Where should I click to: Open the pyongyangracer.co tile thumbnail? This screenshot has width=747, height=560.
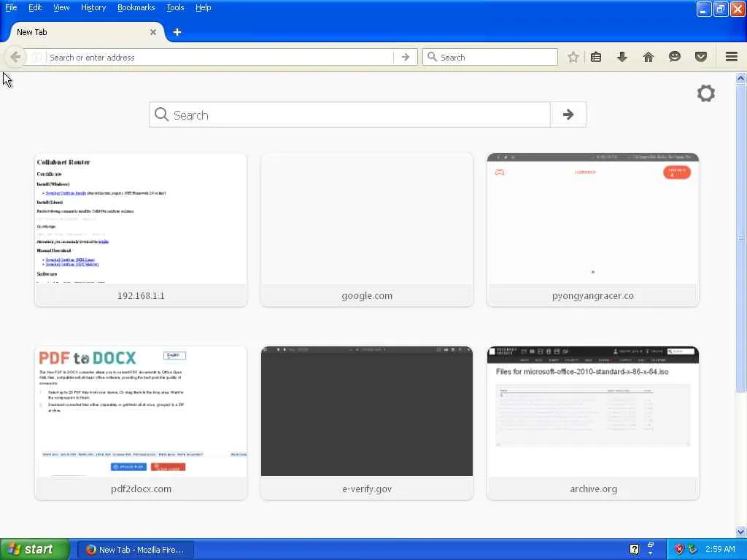[x=593, y=219]
